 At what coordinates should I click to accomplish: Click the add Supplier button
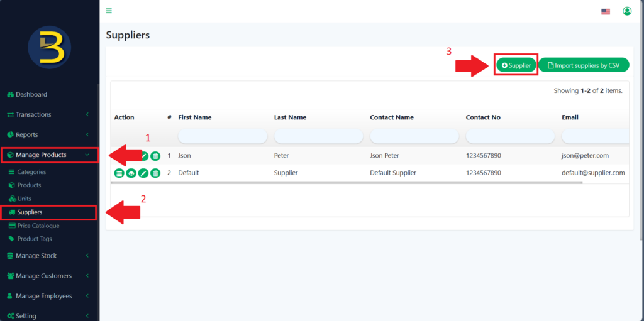click(x=516, y=65)
